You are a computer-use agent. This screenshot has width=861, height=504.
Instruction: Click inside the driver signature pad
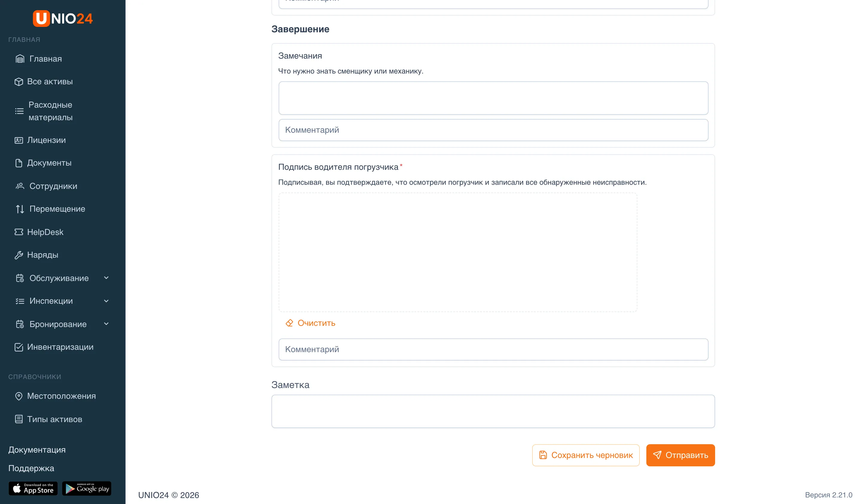pyautogui.click(x=458, y=252)
